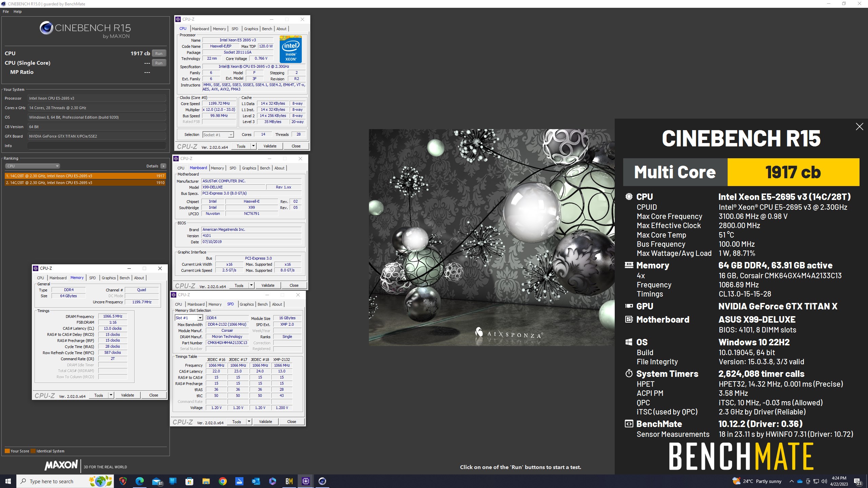868x488 pixels.
Task: Open the Help menu
Action: (18, 12)
